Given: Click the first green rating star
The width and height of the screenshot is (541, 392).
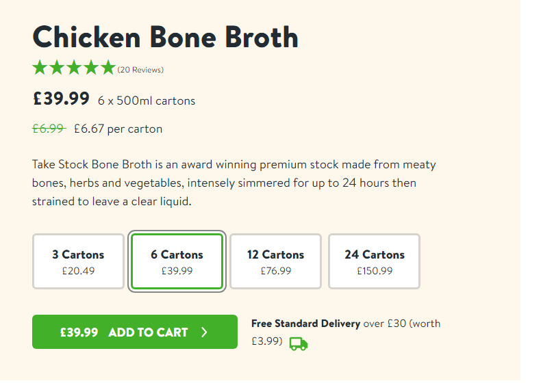Looking at the screenshot, I should [x=40, y=68].
